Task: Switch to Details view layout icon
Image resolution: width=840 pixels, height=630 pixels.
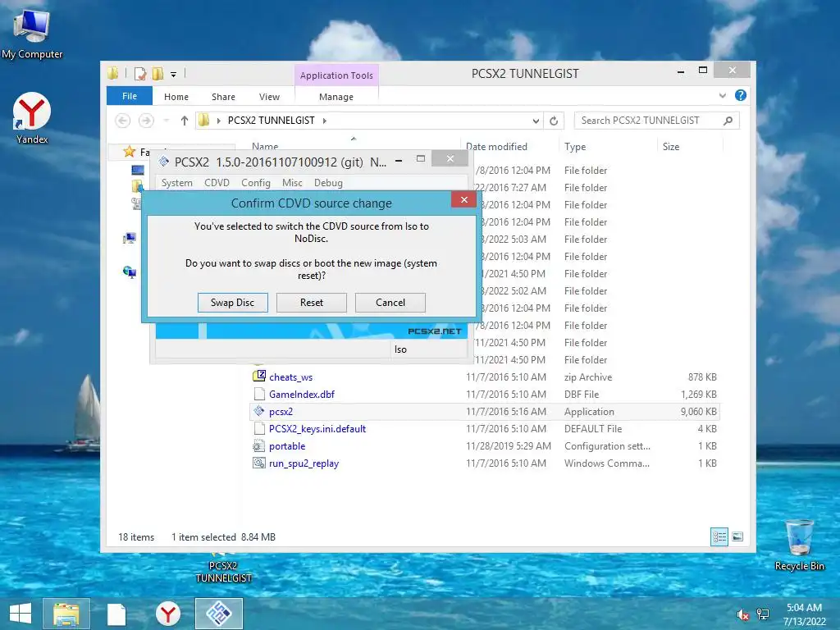Action: click(x=719, y=536)
